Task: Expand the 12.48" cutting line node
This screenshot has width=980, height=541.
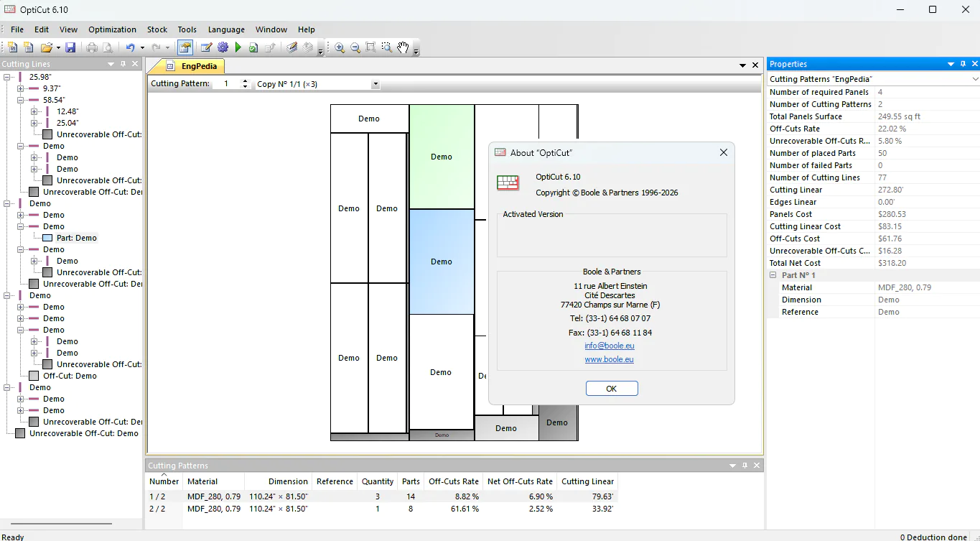Action: pyautogui.click(x=34, y=111)
